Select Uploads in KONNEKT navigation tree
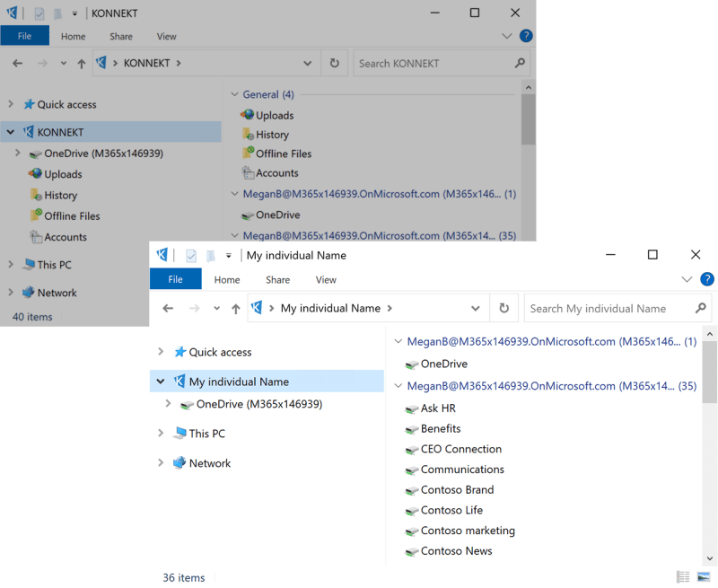Screen dimensions: 718x588 (56, 174)
